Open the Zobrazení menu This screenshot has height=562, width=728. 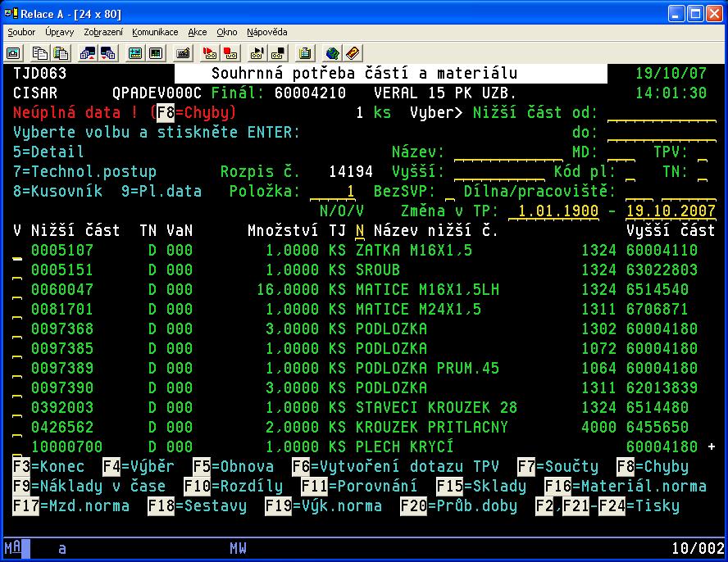103,32
